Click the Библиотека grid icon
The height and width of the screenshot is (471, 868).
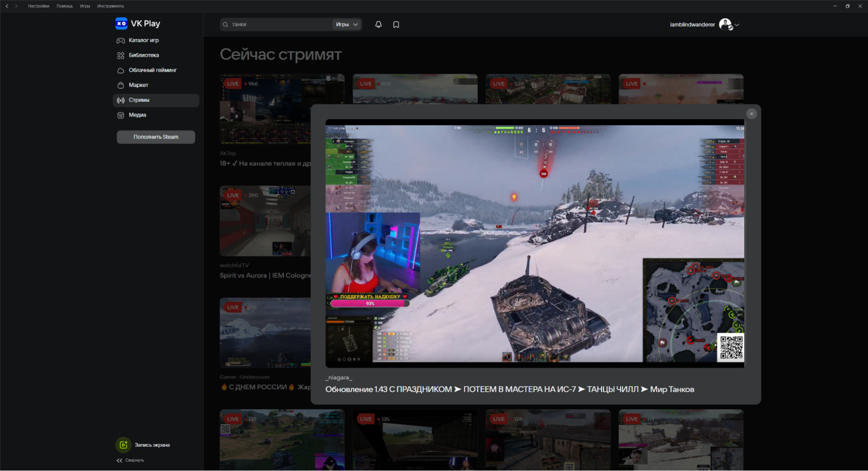click(121, 56)
